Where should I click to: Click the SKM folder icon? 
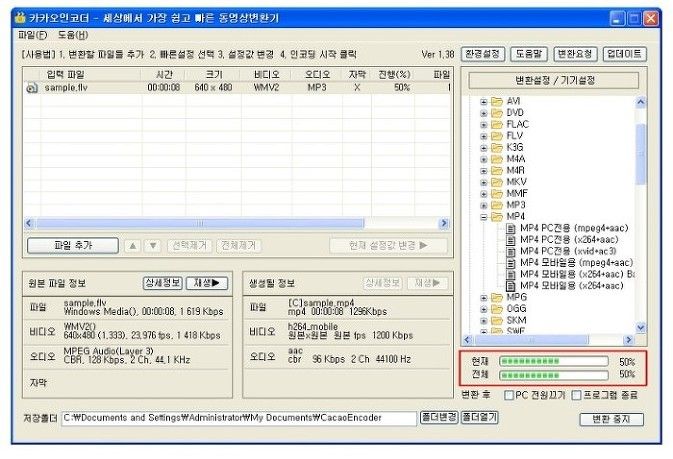click(497, 320)
